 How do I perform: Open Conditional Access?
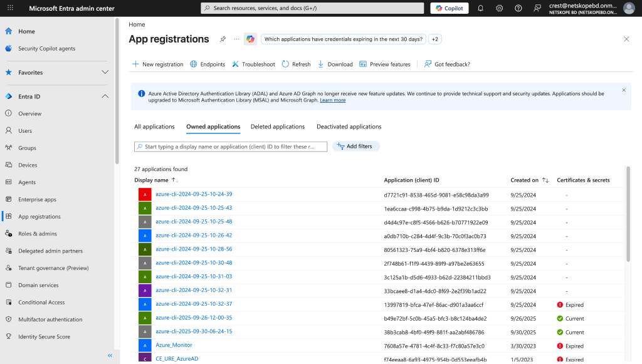coord(41,303)
